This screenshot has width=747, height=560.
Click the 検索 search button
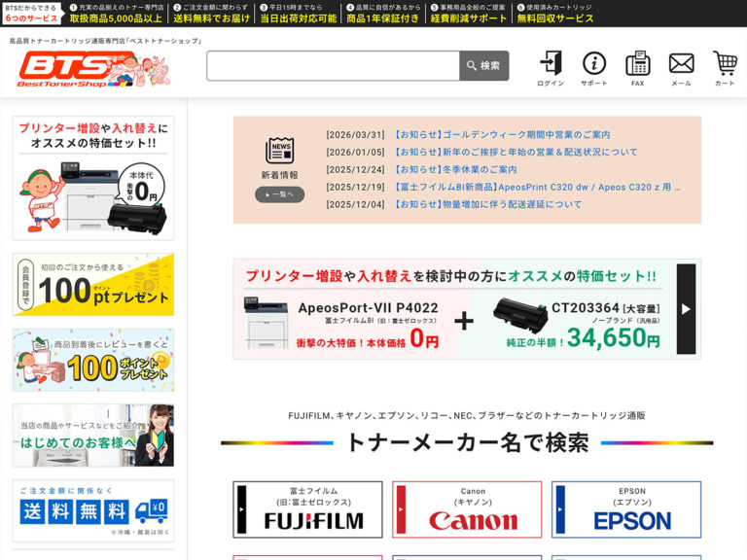point(484,66)
